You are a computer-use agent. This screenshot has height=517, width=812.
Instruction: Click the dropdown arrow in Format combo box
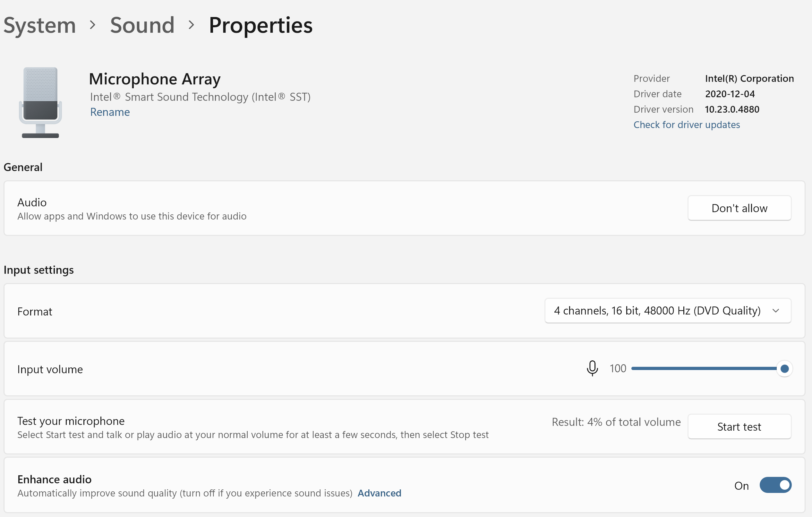click(x=775, y=311)
